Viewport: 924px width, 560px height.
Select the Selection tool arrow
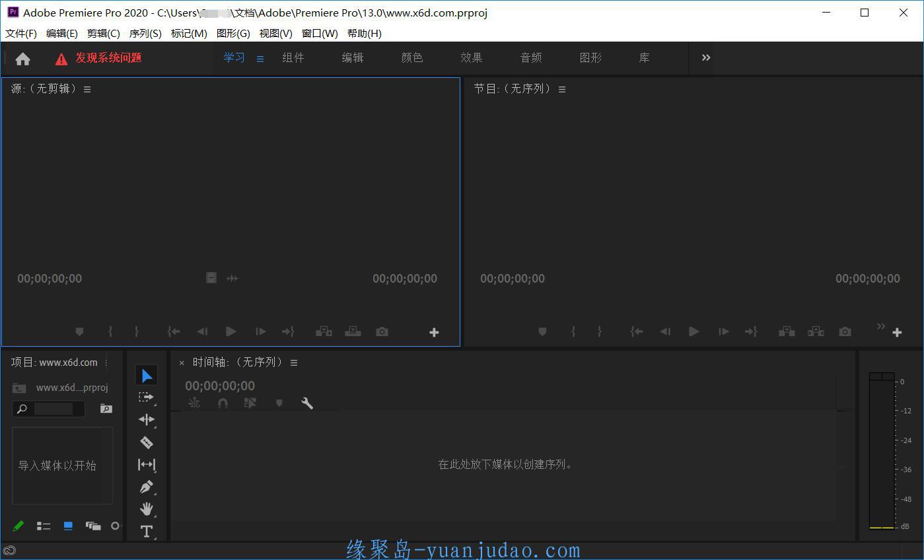coord(147,376)
